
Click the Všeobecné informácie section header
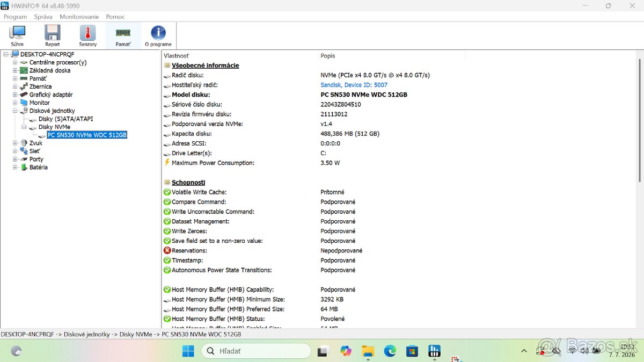tap(205, 66)
